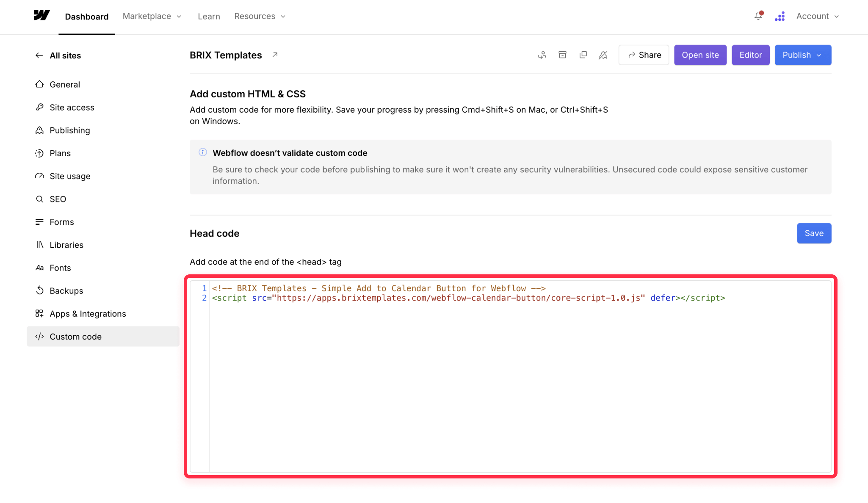Click the Backups restore icon
The height and width of the screenshot is (503, 868).
click(39, 290)
